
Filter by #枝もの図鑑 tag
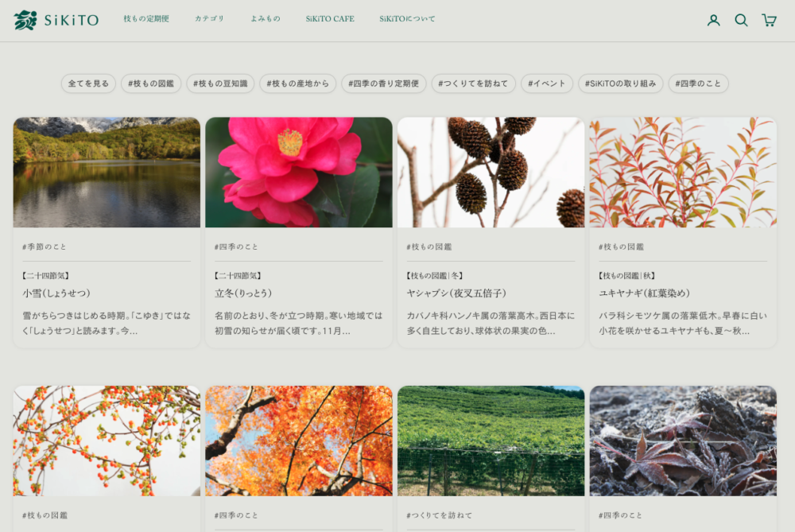(151, 83)
